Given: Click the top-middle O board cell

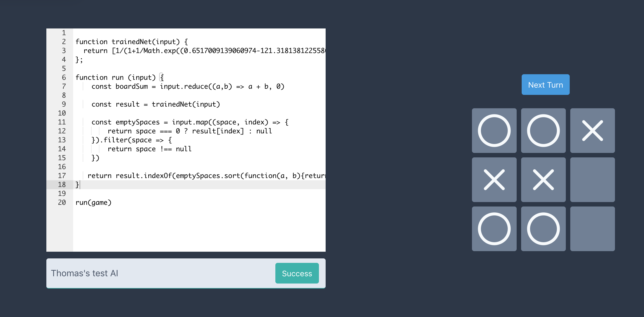Looking at the screenshot, I should pyautogui.click(x=543, y=131).
